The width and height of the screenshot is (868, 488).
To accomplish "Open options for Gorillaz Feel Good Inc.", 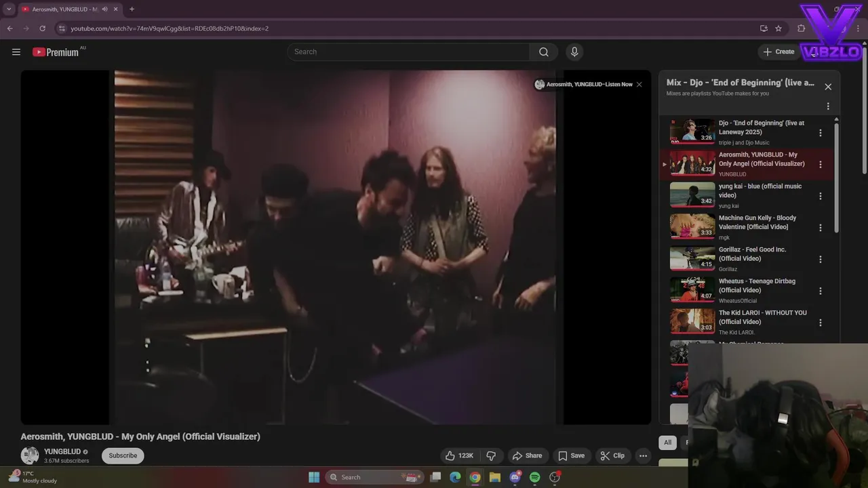I will [x=821, y=259].
